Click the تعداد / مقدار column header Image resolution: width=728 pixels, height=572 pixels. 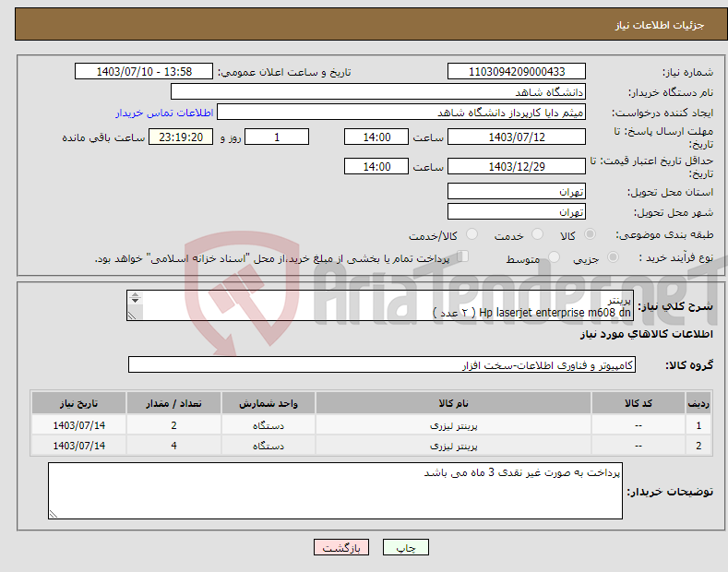point(173,403)
